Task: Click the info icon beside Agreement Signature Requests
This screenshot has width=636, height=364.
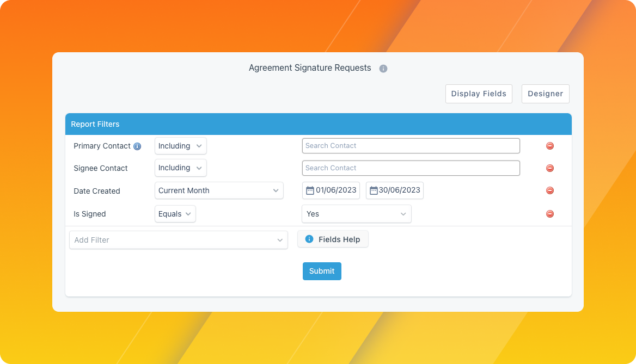Action: 383,69
